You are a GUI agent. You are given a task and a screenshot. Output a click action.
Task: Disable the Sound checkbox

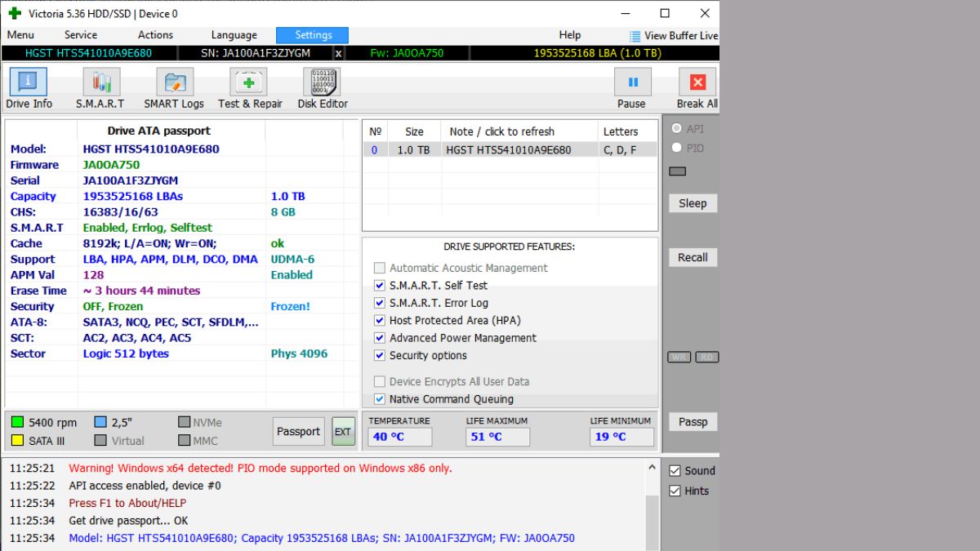[675, 471]
